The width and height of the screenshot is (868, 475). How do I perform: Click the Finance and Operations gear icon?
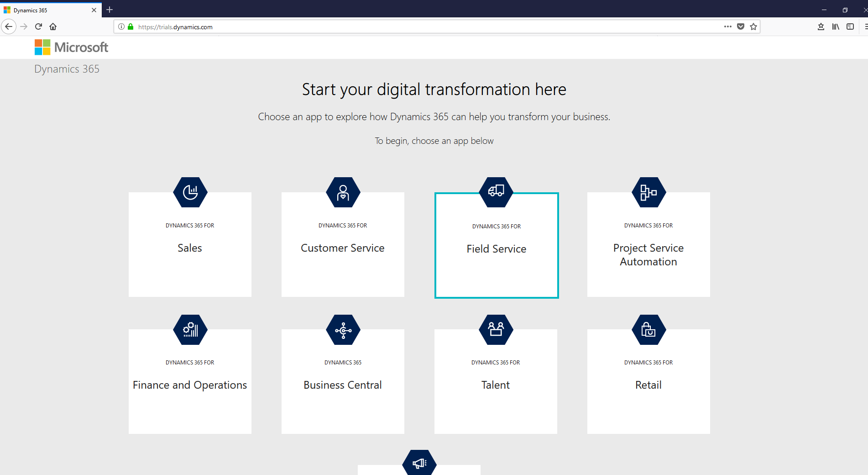[x=190, y=330]
